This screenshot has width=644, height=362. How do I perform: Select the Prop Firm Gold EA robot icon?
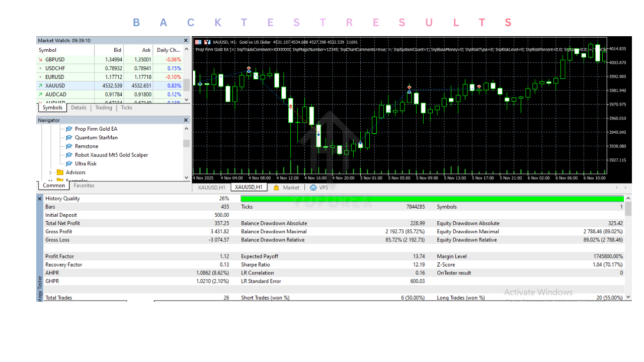click(x=69, y=129)
